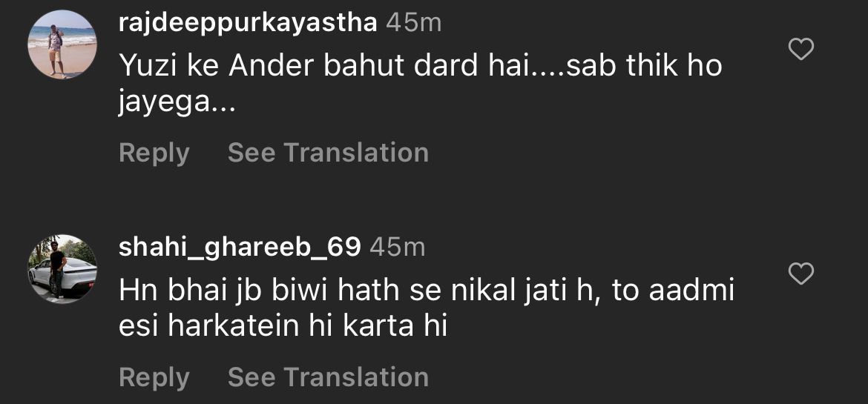Open rajdeeppurkayastha's beach profile picture
The image size is (868, 404).
coord(62,44)
